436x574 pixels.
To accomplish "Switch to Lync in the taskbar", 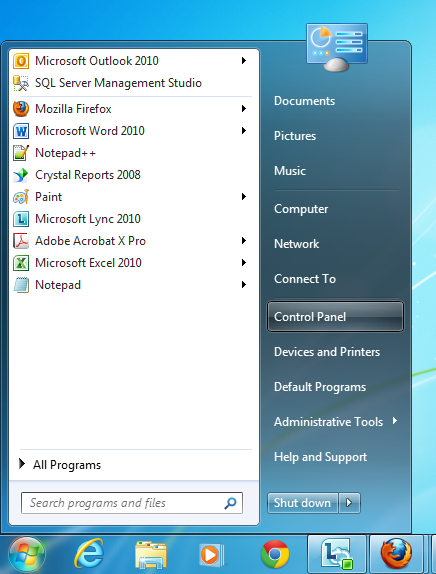I will 337,555.
